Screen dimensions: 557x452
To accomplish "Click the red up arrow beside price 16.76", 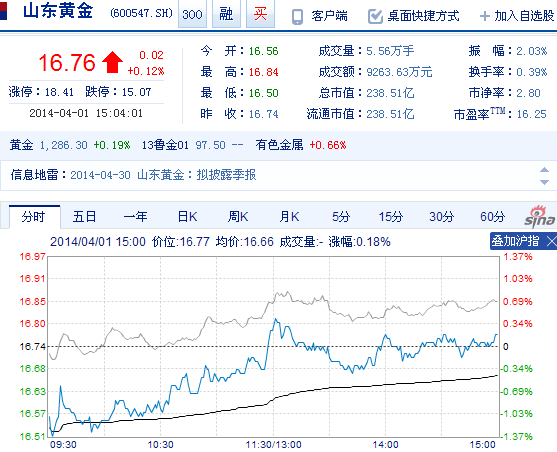I will (x=113, y=62).
